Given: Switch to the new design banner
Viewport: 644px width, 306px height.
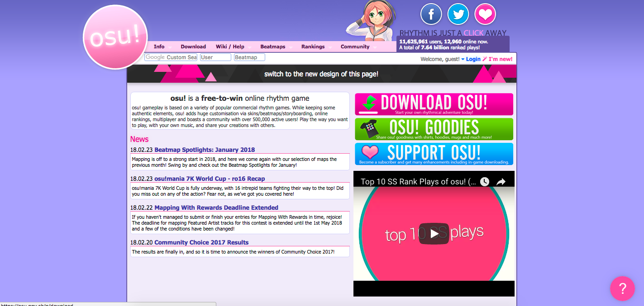Looking at the screenshot, I should (x=321, y=74).
